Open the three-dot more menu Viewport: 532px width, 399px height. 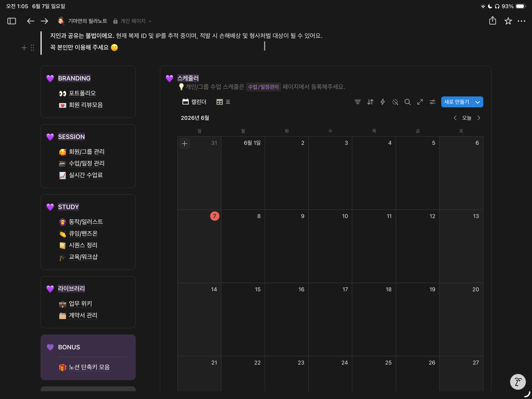point(521,21)
